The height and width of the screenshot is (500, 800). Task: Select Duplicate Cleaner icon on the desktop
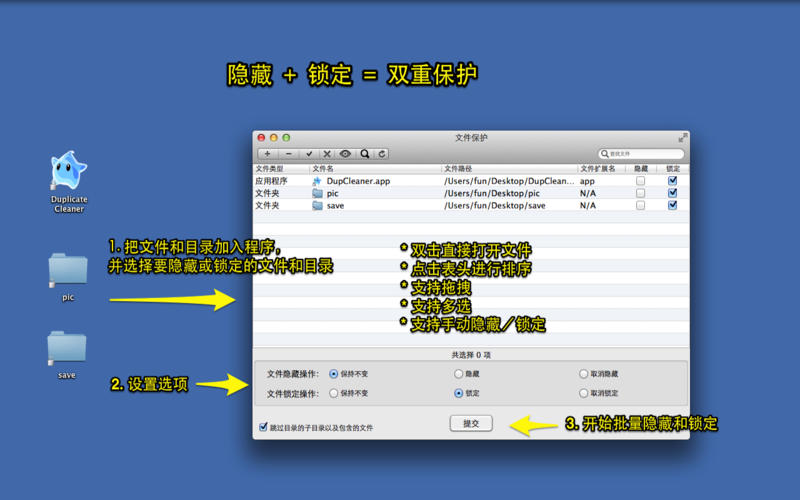(69, 170)
